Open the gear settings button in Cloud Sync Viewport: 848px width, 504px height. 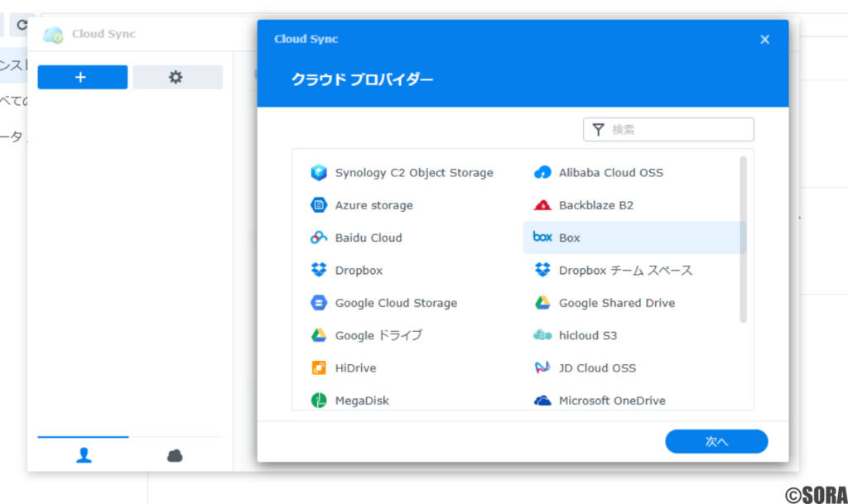[x=178, y=77]
